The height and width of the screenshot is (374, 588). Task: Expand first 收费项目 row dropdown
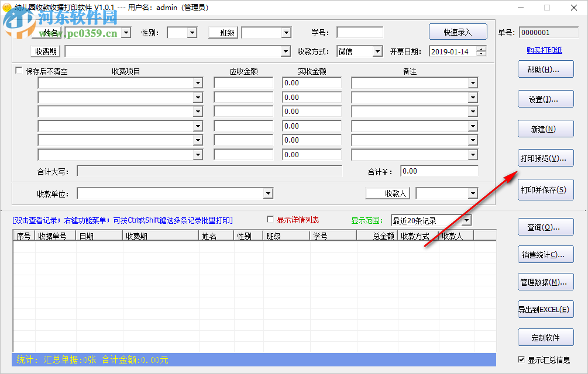coord(198,83)
